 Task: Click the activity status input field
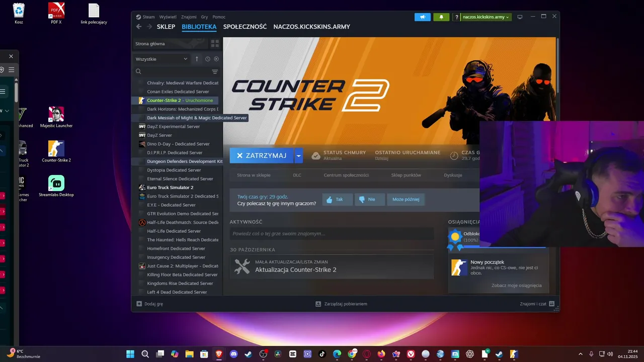[332, 233]
